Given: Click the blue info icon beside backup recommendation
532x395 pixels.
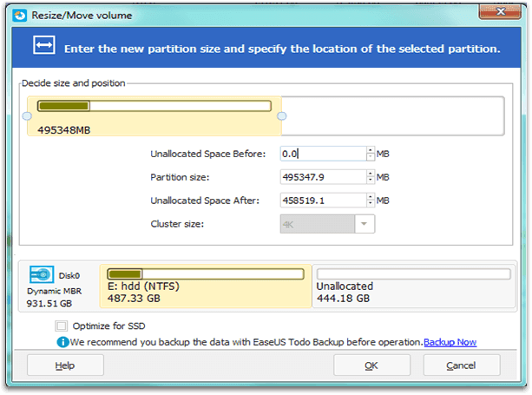Looking at the screenshot, I should click(62, 342).
